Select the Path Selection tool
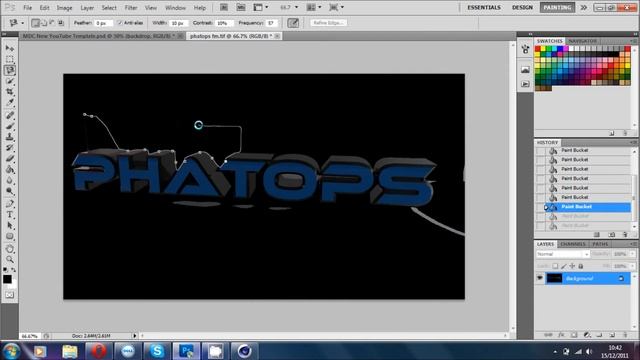Screen dimensions: 640x360 [10, 225]
